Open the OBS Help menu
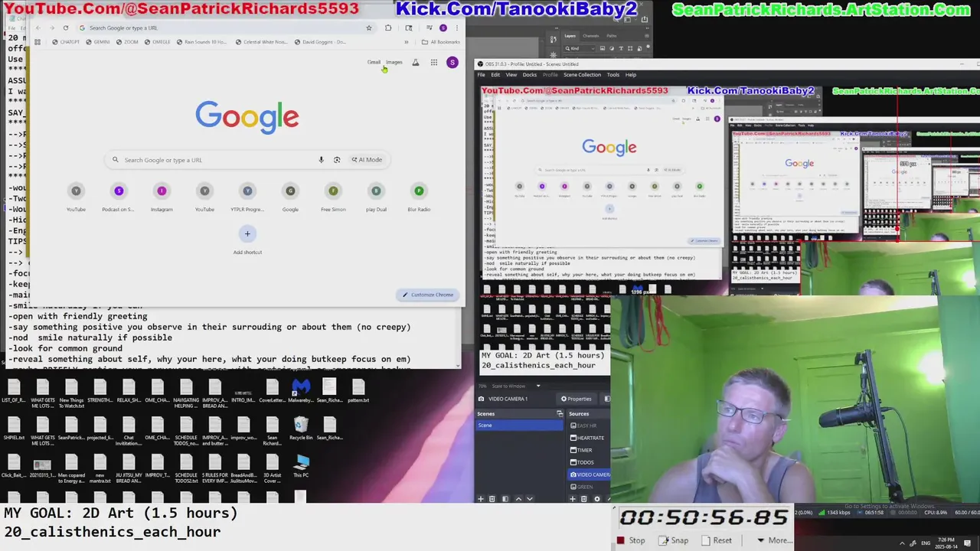This screenshot has height=551, width=980. (631, 75)
